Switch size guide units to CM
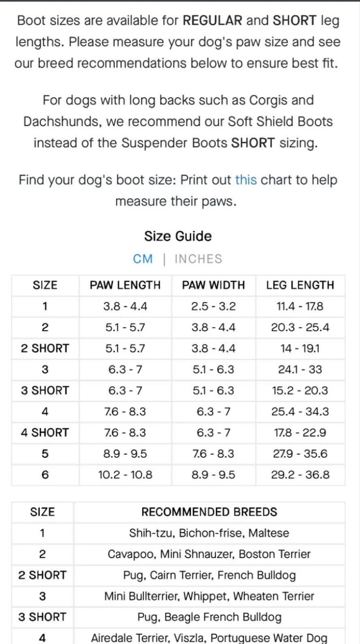Viewport: 360px width, 644px height. (x=143, y=259)
